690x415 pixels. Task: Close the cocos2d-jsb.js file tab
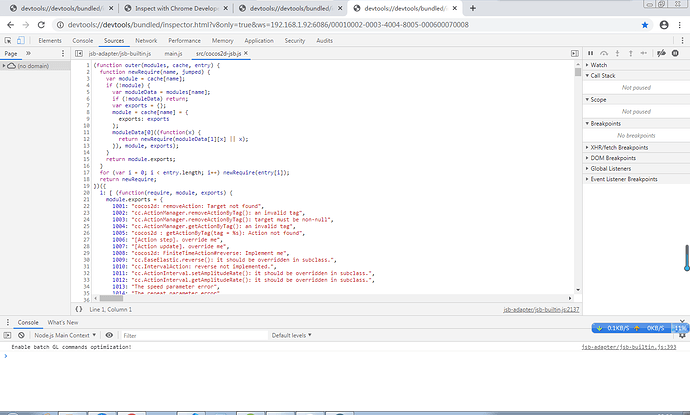(x=246, y=53)
